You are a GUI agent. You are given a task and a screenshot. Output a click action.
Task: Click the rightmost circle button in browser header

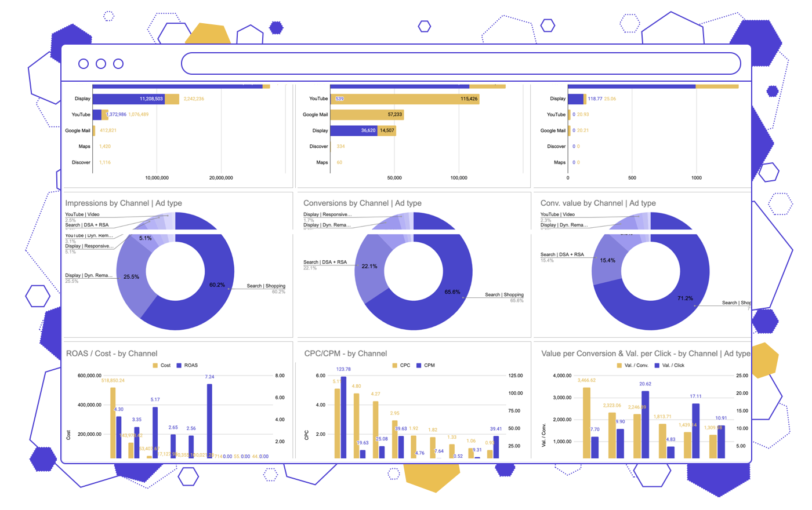(118, 64)
